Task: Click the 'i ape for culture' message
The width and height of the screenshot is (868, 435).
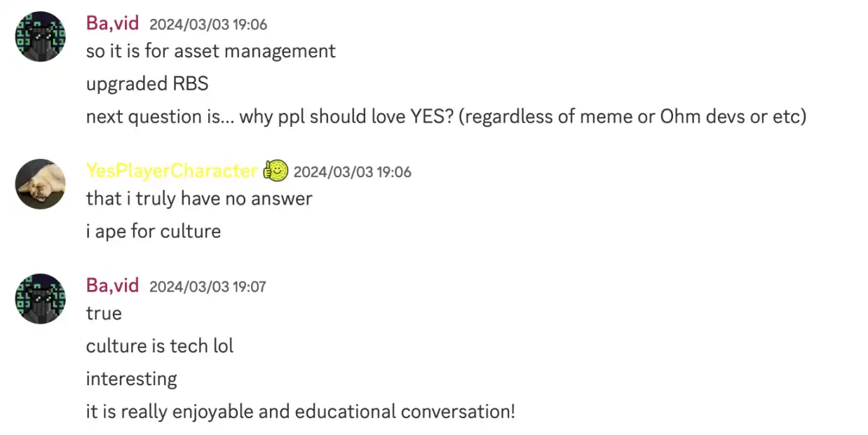Action: (153, 231)
